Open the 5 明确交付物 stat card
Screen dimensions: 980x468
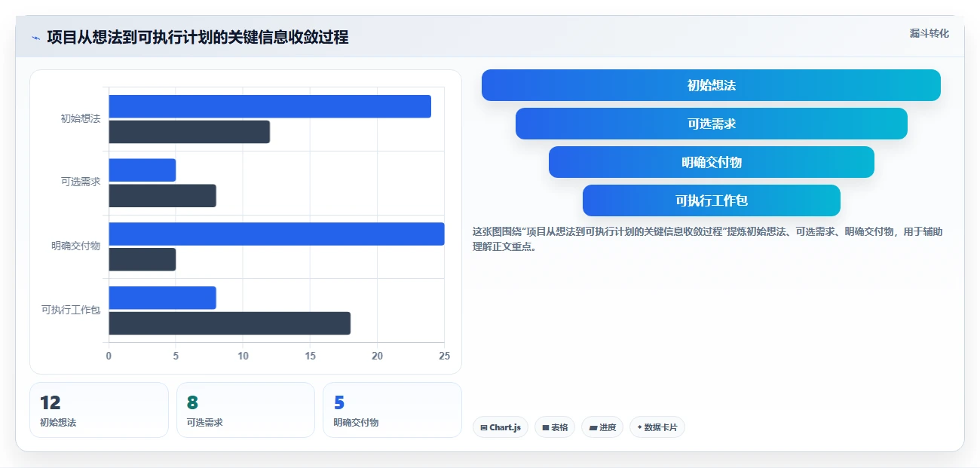click(x=392, y=410)
